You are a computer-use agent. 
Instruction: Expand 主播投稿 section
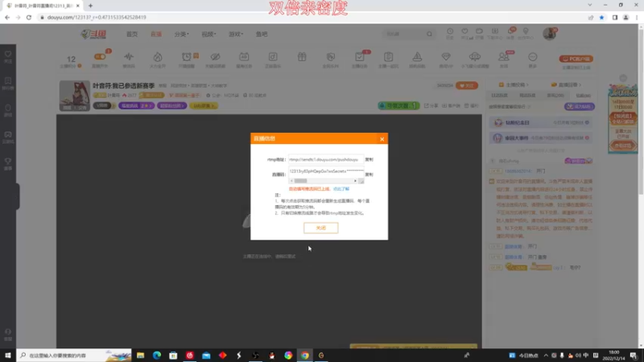(514, 84)
